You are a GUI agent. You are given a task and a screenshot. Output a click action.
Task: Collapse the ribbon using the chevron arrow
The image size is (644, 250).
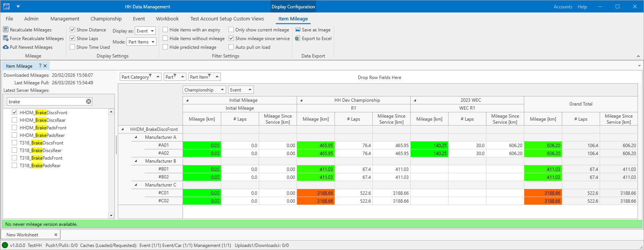(638, 56)
